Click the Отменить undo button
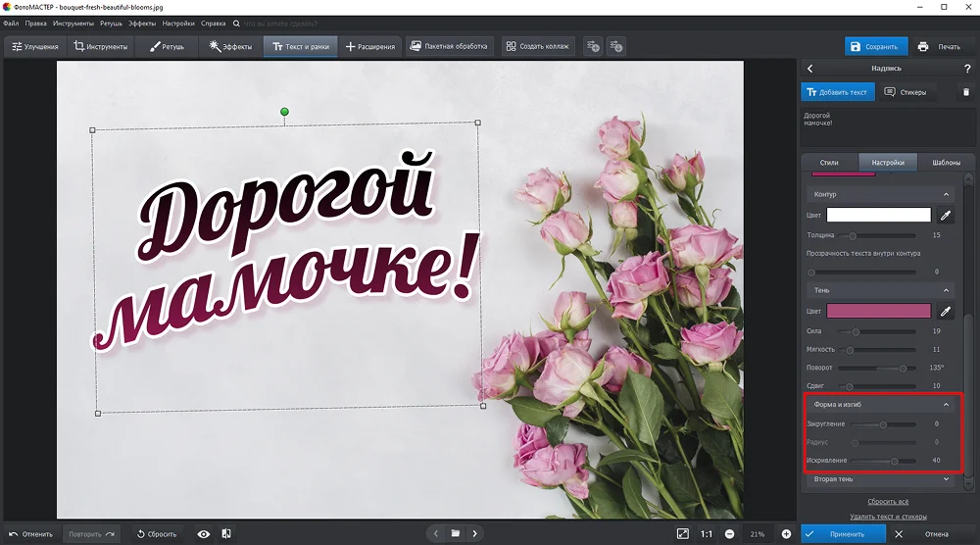Image resolution: width=980 pixels, height=545 pixels. coord(30,534)
